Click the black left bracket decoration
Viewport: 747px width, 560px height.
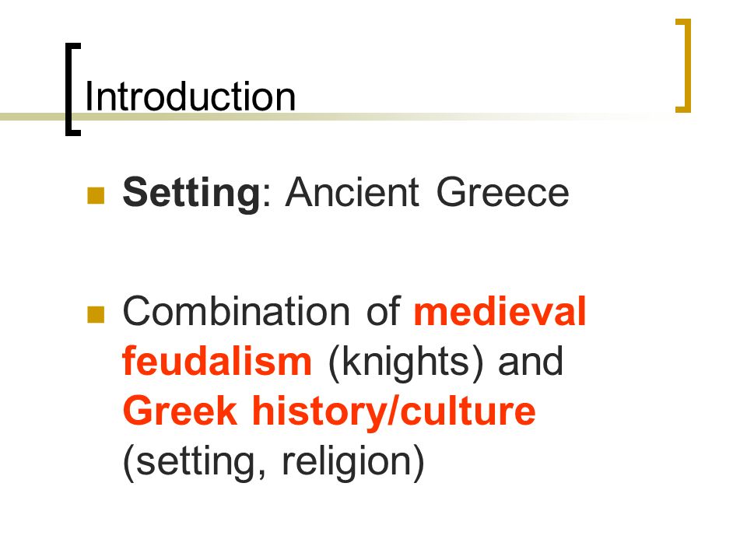(x=72, y=89)
